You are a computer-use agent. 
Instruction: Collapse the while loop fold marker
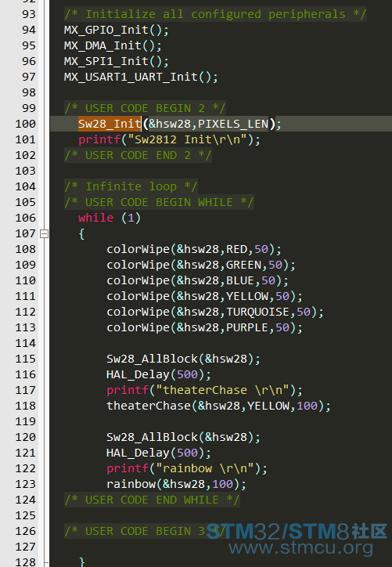tap(44, 234)
